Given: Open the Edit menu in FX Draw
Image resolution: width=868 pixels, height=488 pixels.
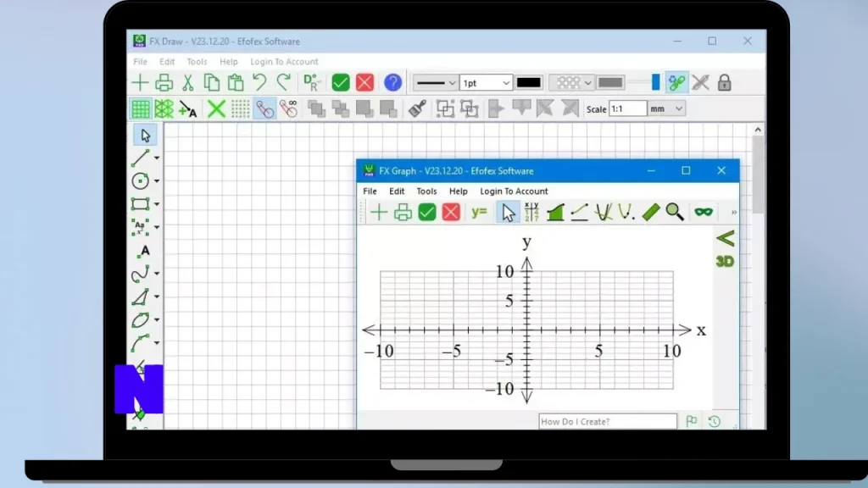Looking at the screenshot, I should 167,61.
